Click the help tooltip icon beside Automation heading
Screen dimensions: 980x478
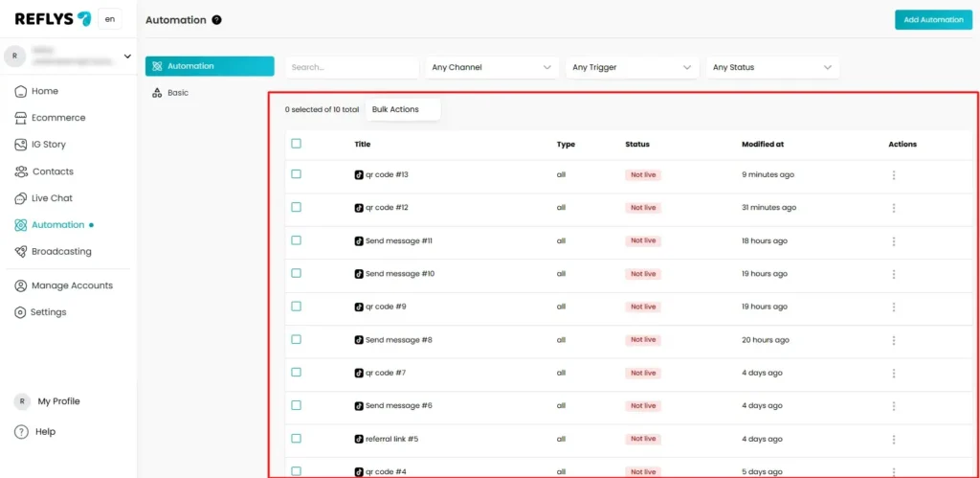click(217, 20)
